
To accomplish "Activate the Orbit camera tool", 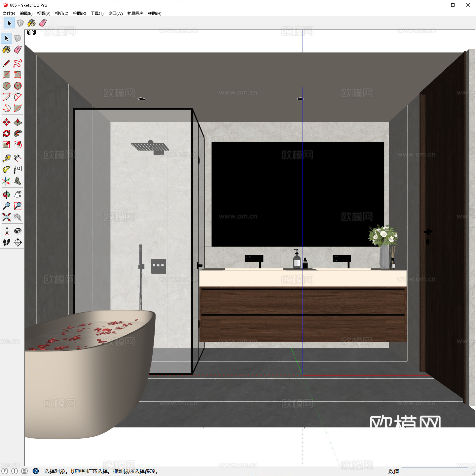I will (x=7, y=195).
